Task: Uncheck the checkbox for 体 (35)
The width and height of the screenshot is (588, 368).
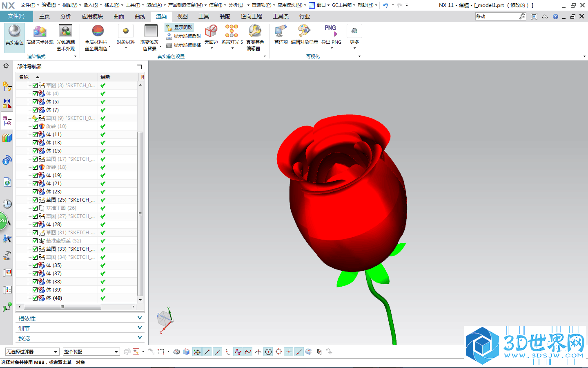Action: [35, 265]
